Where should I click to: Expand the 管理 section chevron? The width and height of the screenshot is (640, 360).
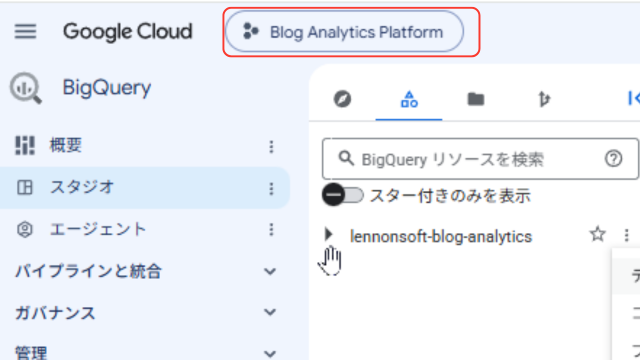coord(270,353)
